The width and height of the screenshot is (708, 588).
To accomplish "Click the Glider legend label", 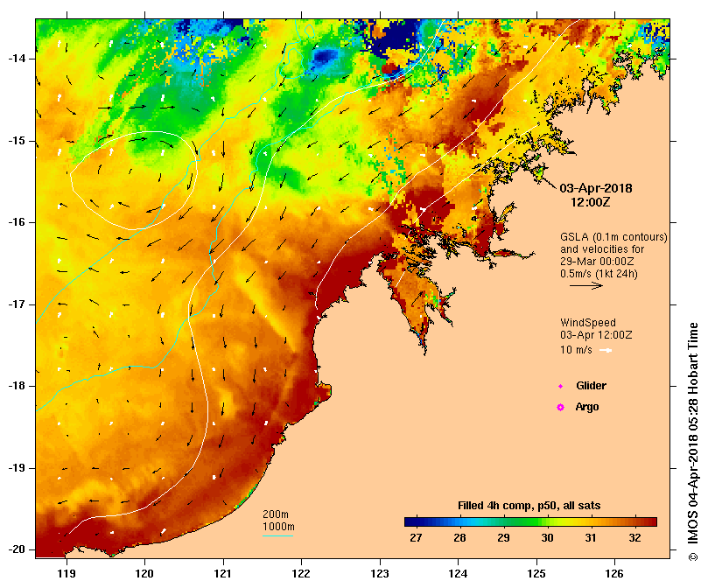I will 591,386.
